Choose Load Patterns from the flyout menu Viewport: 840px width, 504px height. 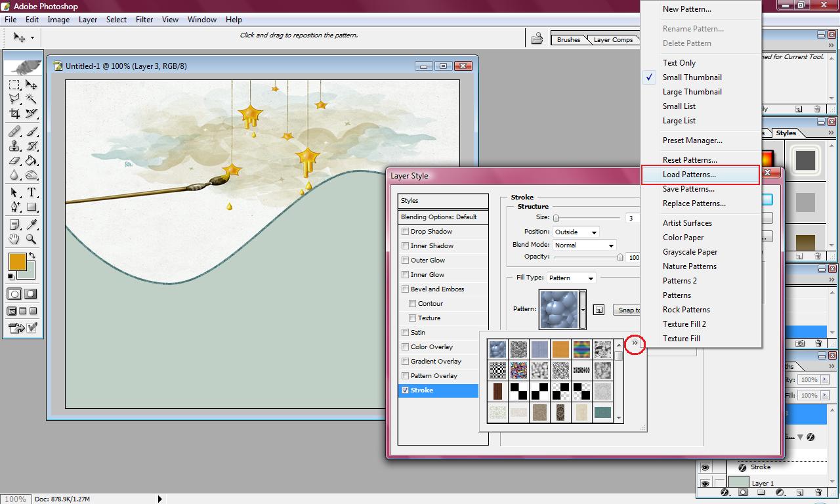click(x=689, y=175)
